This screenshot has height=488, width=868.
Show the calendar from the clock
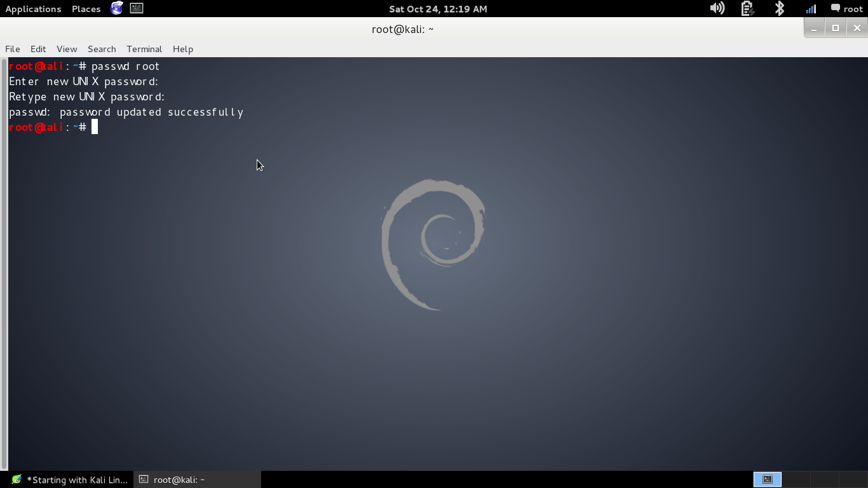point(438,9)
